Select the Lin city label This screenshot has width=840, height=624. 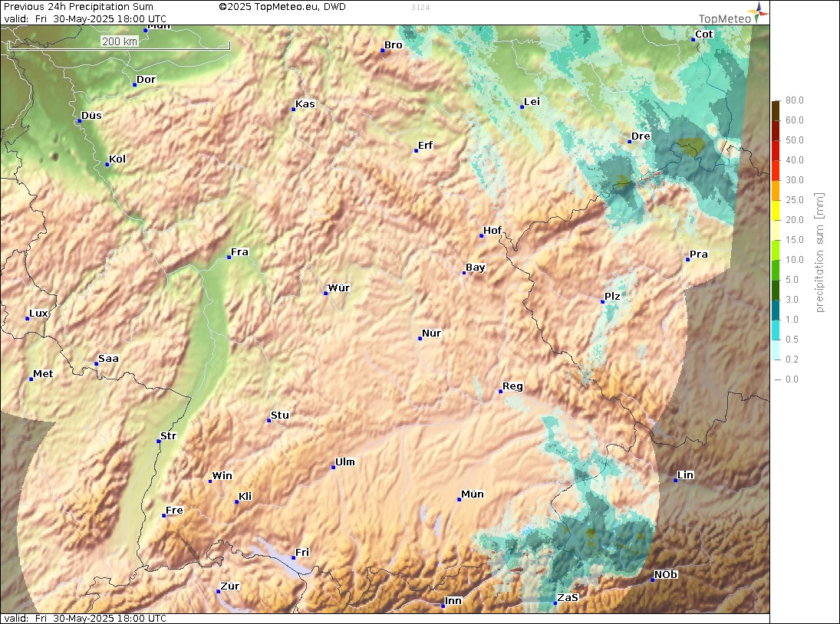tap(685, 475)
